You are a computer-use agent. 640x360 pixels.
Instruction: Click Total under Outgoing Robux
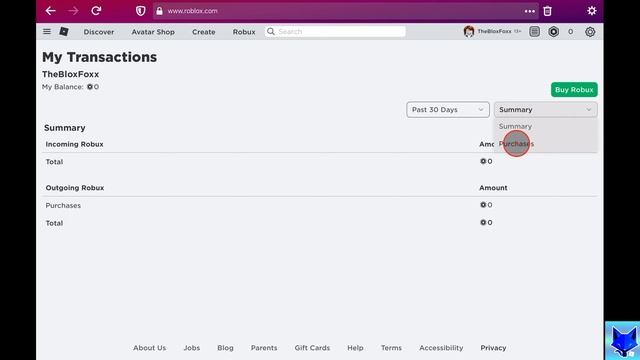pos(54,223)
